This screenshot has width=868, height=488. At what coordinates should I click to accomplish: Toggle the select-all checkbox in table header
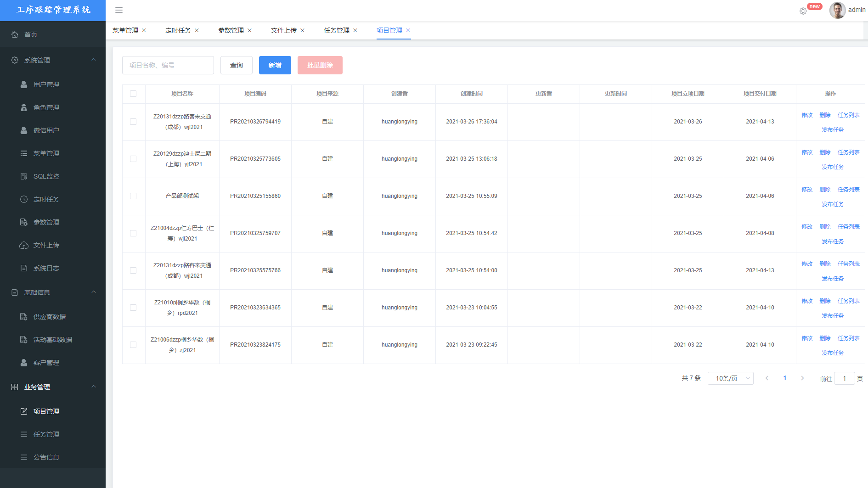pos(133,94)
